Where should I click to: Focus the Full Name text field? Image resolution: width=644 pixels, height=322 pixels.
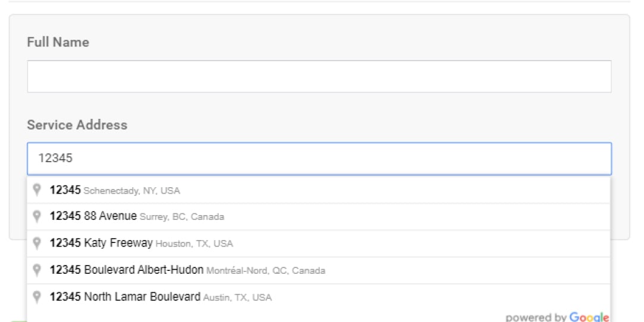pos(319,76)
